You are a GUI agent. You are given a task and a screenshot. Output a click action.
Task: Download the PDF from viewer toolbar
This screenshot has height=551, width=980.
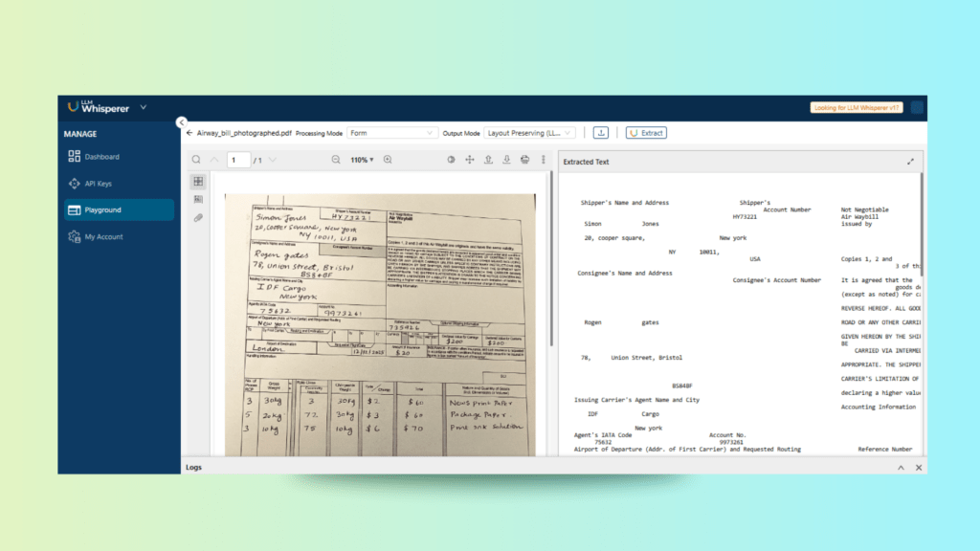click(506, 160)
